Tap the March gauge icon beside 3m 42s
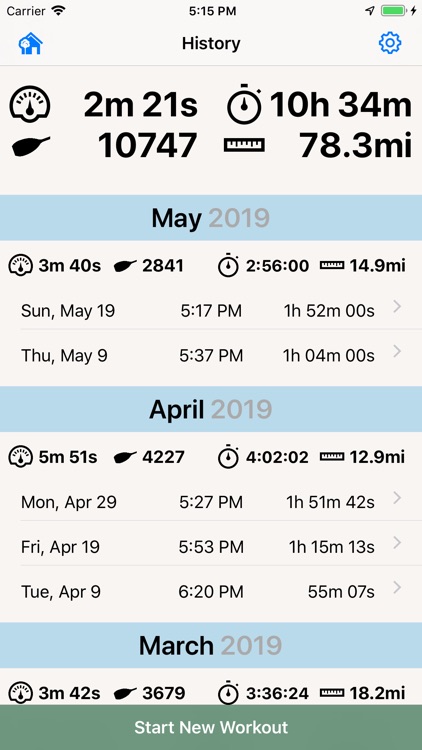 (x=21, y=693)
